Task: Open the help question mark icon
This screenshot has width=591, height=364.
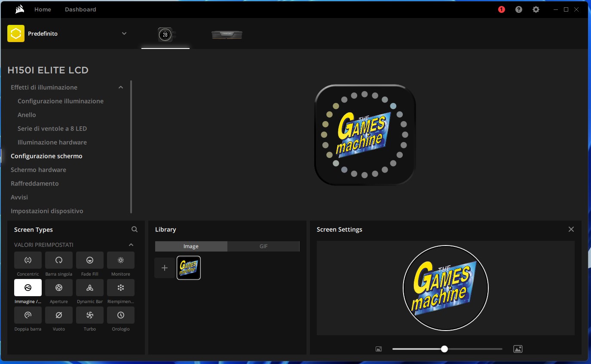Action: point(519,9)
